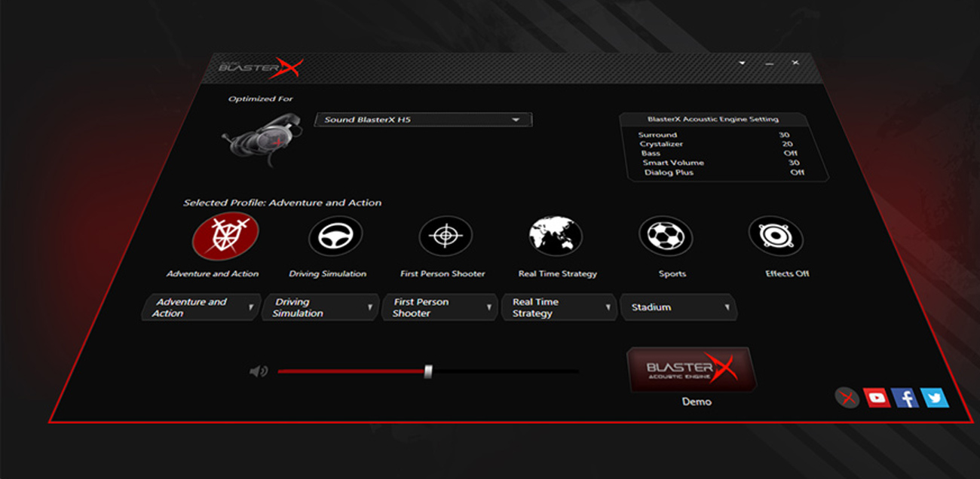
Task: Click the Demo label below the button
Action: tap(697, 402)
